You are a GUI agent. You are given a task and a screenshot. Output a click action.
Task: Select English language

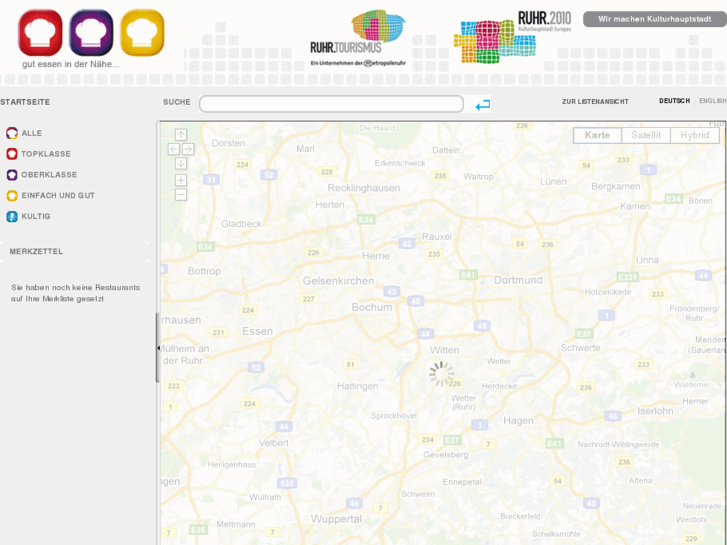[713, 101]
